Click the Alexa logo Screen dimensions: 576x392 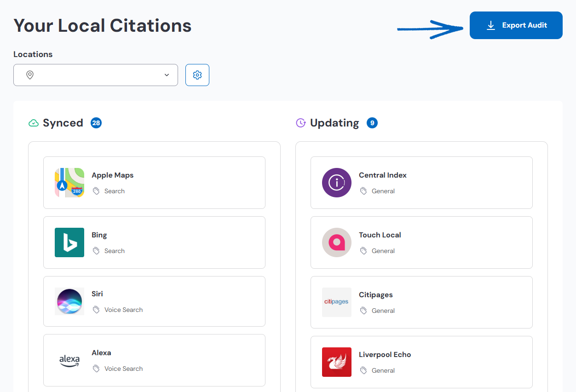pos(69,360)
